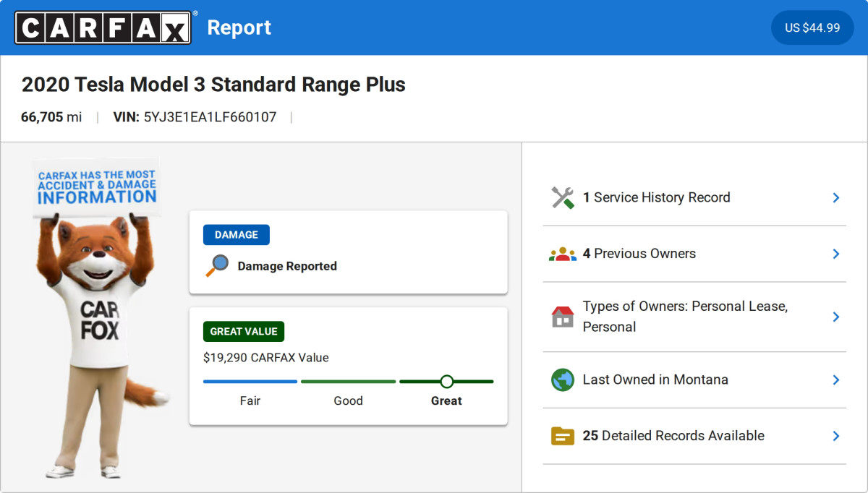The image size is (868, 493).
Task: Click the green GREAT VALUE badge
Action: pyautogui.click(x=244, y=332)
